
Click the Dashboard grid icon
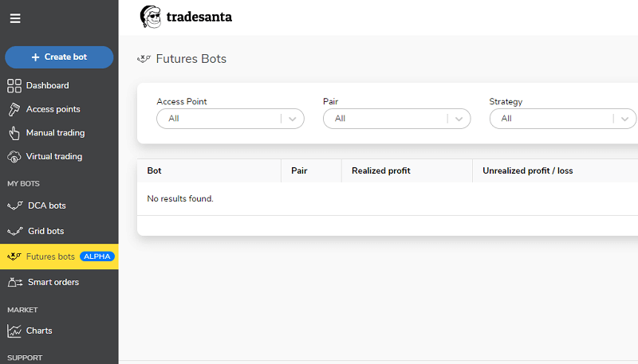[x=14, y=86]
